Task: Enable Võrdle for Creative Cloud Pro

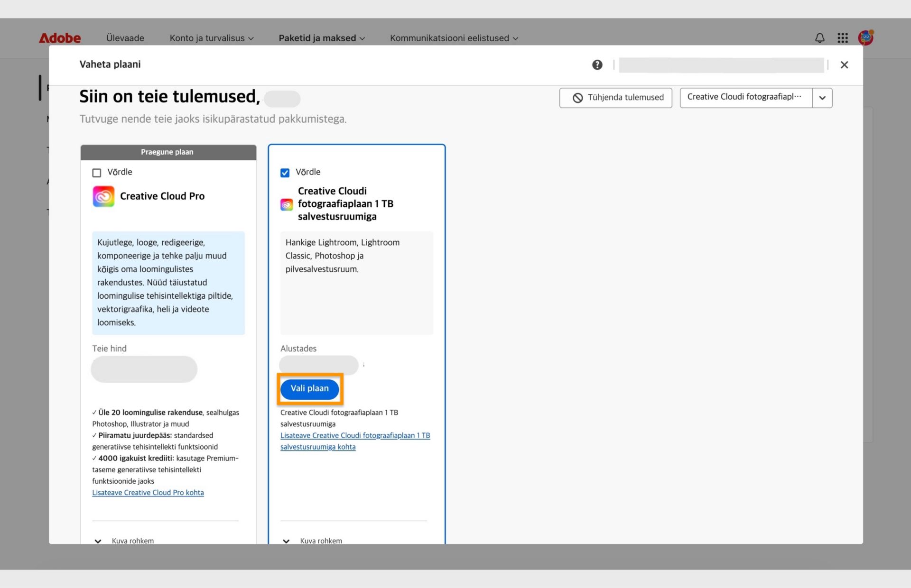Action: [x=97, y=173]
